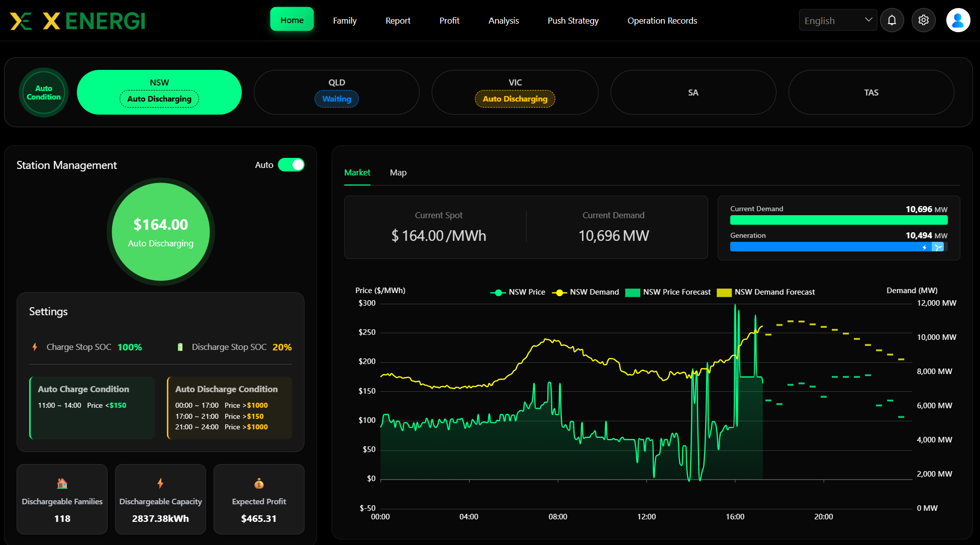Viewport: 980px width, 545px height.
Task: Click the blue Generation progress bar
Action: click(x=838, y=247)
